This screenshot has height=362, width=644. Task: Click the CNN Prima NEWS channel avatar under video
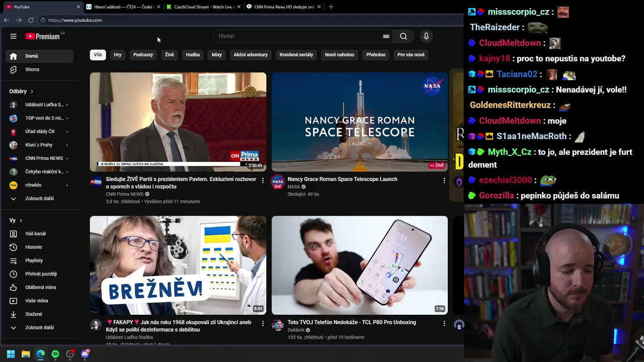click(x=96, y=182)
